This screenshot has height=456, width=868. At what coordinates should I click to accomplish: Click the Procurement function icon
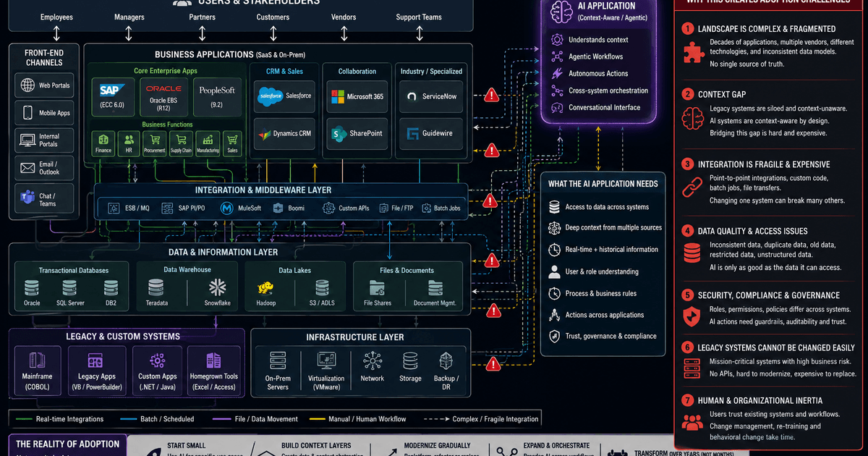(155, 139)
